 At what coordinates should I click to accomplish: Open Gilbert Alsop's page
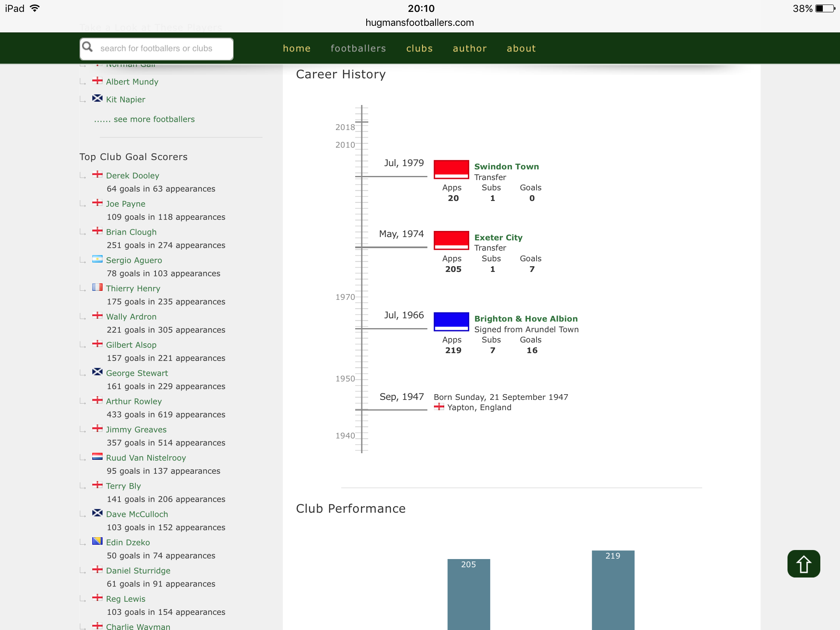point(131,345)
